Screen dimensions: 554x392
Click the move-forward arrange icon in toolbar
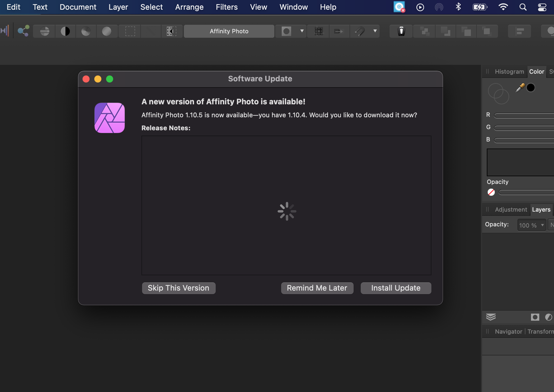[x=339, y=31]
